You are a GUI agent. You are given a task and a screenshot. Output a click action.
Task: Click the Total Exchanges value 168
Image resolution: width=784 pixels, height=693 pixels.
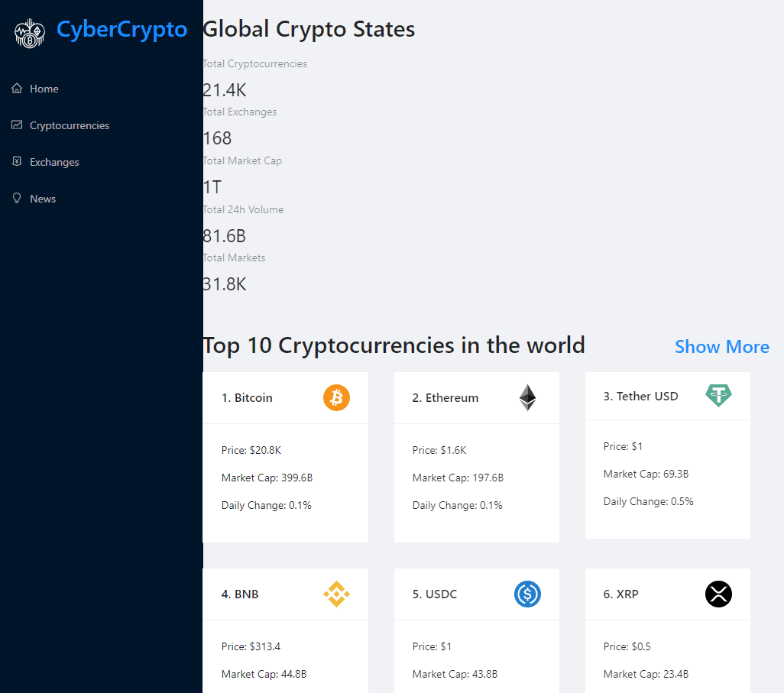click(x=217, y=138)
